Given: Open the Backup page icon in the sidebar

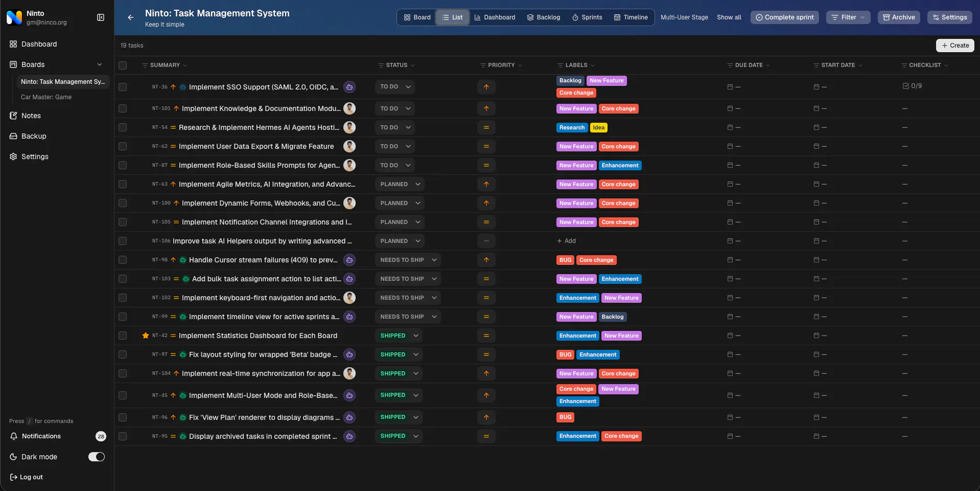Looking at the screenshot, I should tap(13, 136).
